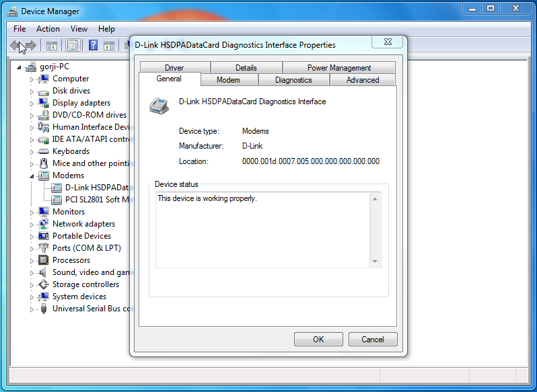Screen dimensions: 537x392
Task: Click inside the Device status text box
Action: coord(263,230)
